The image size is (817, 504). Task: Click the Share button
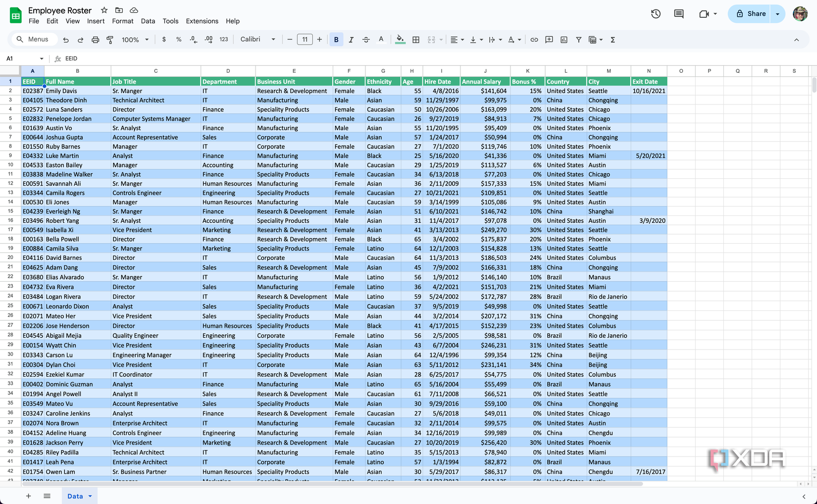coord(750,14)
